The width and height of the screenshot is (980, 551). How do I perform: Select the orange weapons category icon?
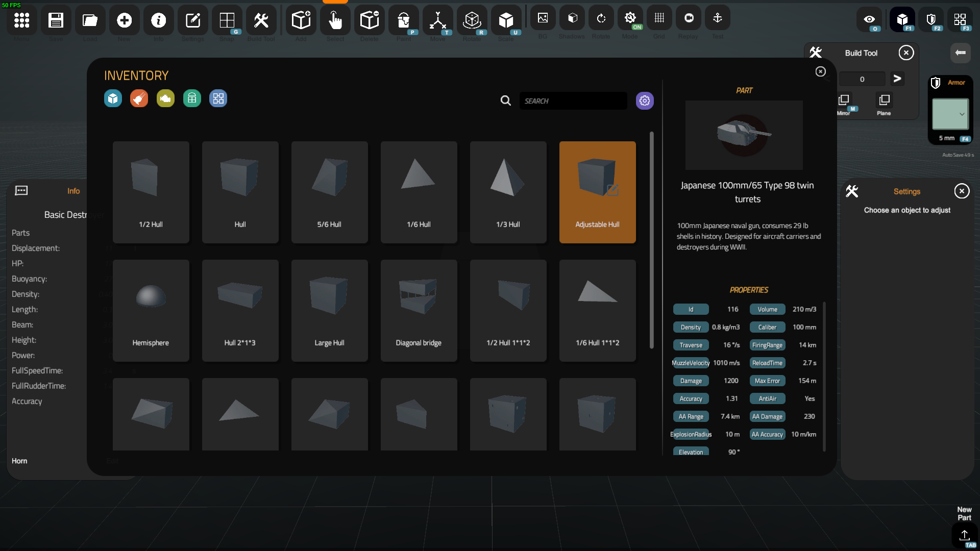[139, 98]
